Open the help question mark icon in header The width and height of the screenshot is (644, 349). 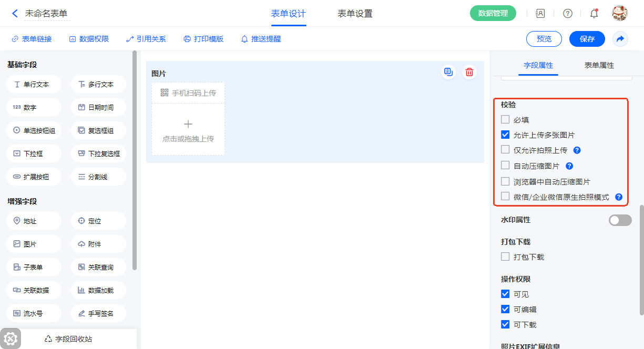click(x=567, y=14)
